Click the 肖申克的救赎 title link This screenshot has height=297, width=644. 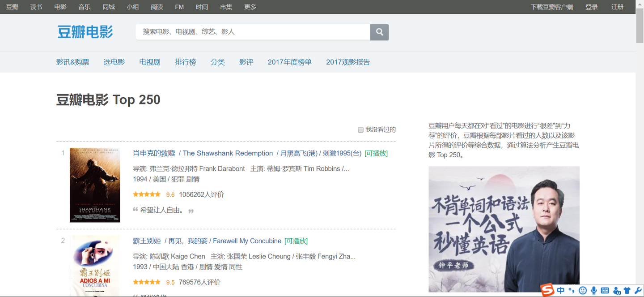tap(154, 153)
